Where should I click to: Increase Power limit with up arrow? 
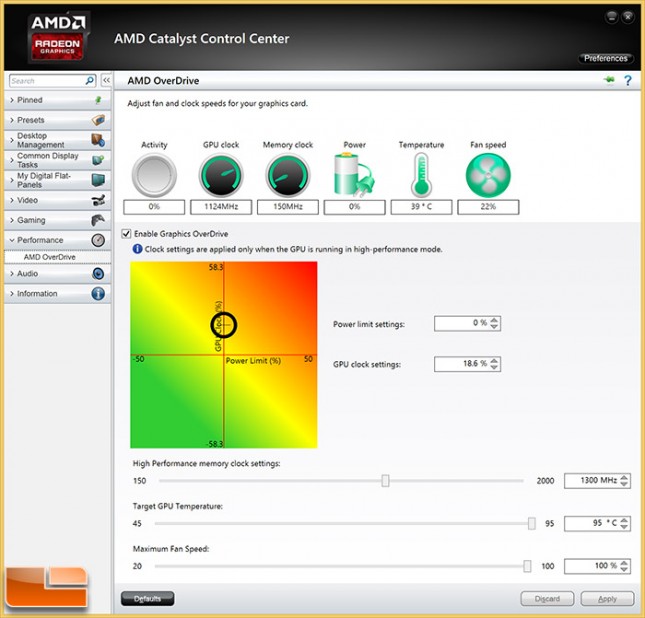tap(494, 320)
